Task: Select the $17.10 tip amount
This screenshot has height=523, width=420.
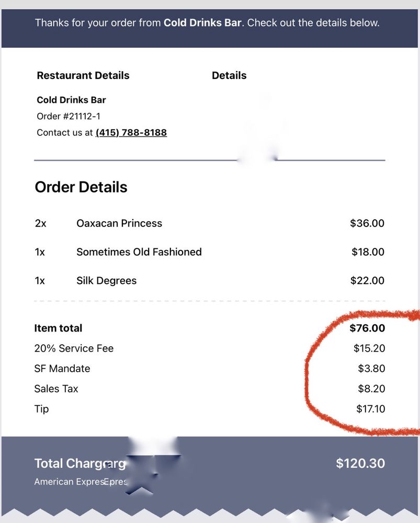Action: click(370, 409)
